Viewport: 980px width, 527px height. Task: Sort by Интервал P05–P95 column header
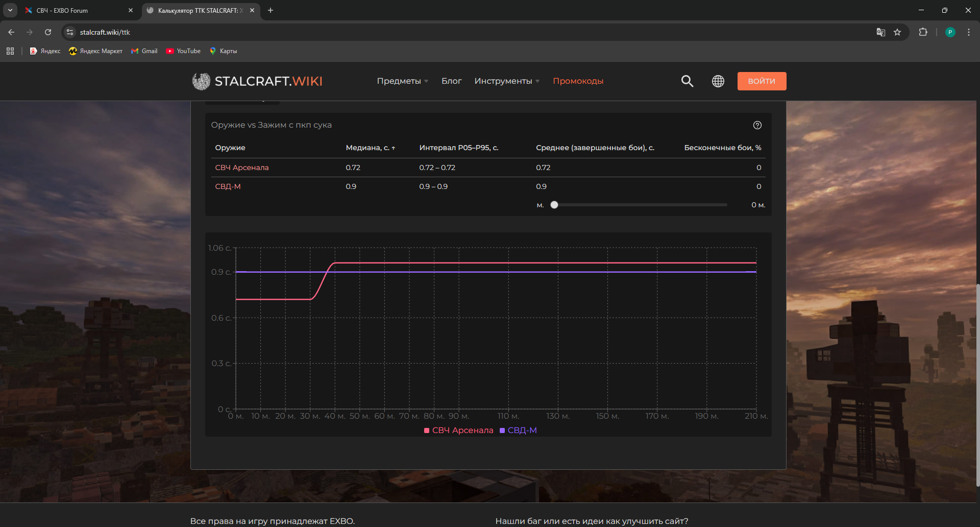pos(459,148)
